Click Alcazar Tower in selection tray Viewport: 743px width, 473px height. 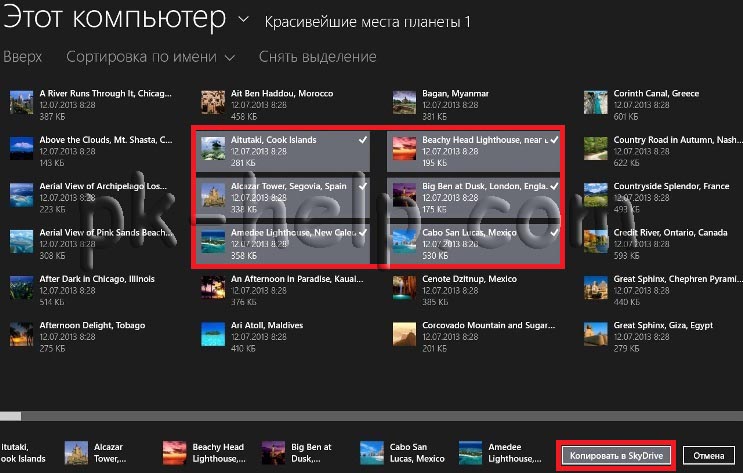click(x=95, y=453)
